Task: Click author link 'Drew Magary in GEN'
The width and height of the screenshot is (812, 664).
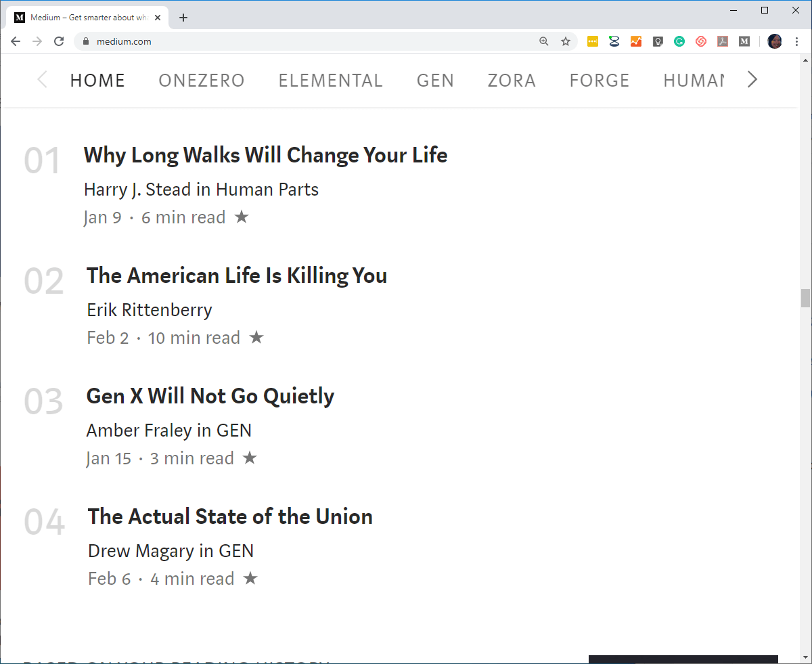Action: coord(171,550)
